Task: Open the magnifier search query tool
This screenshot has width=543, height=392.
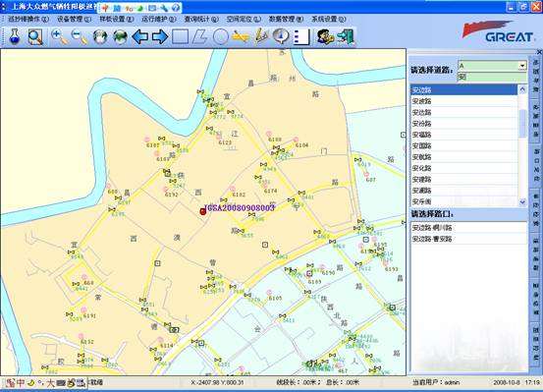Action: click(35, 36)
